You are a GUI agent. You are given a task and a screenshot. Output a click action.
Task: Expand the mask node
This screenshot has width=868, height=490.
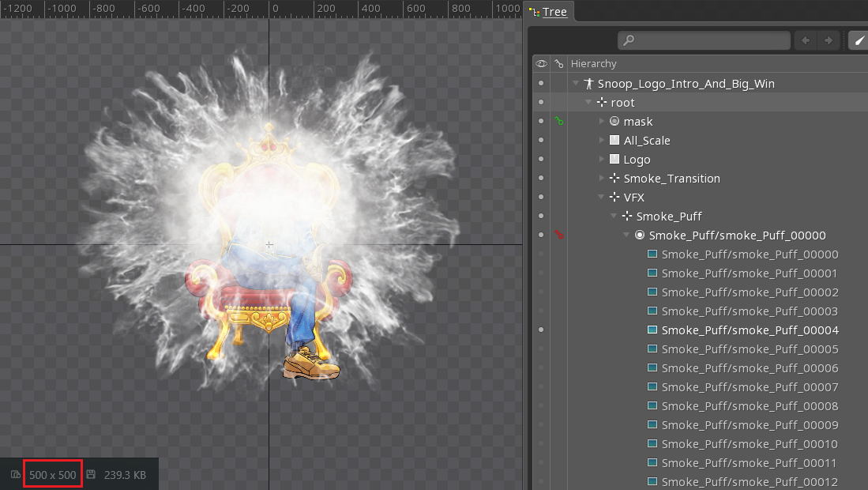602,122
